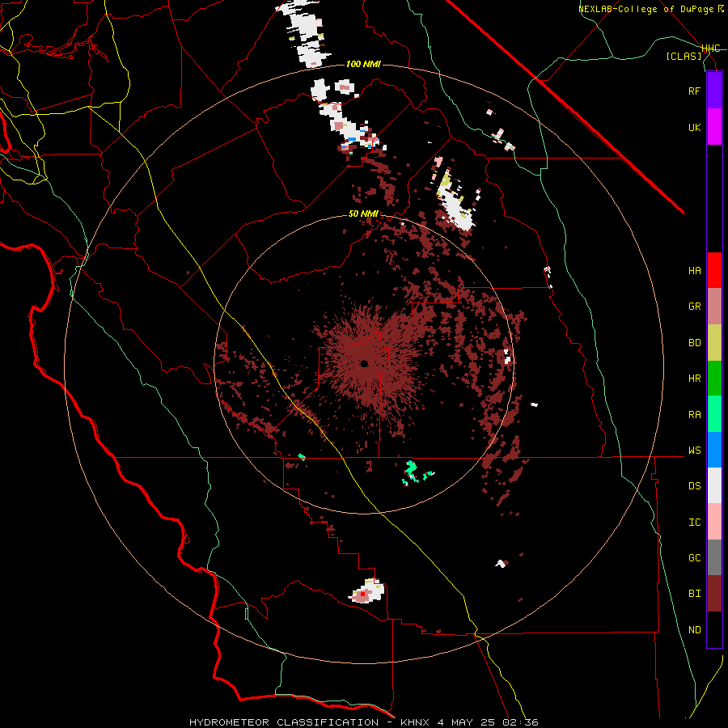This screenshot has width=728, height=728.
Task: Click the 50 NMI range ring label
Action: pos(363,214)
